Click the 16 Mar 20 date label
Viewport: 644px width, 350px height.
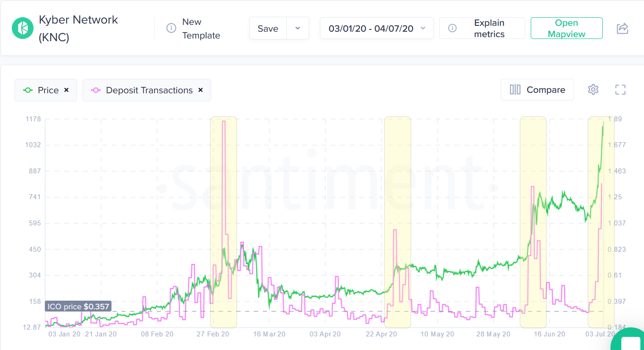pos(269,335)
